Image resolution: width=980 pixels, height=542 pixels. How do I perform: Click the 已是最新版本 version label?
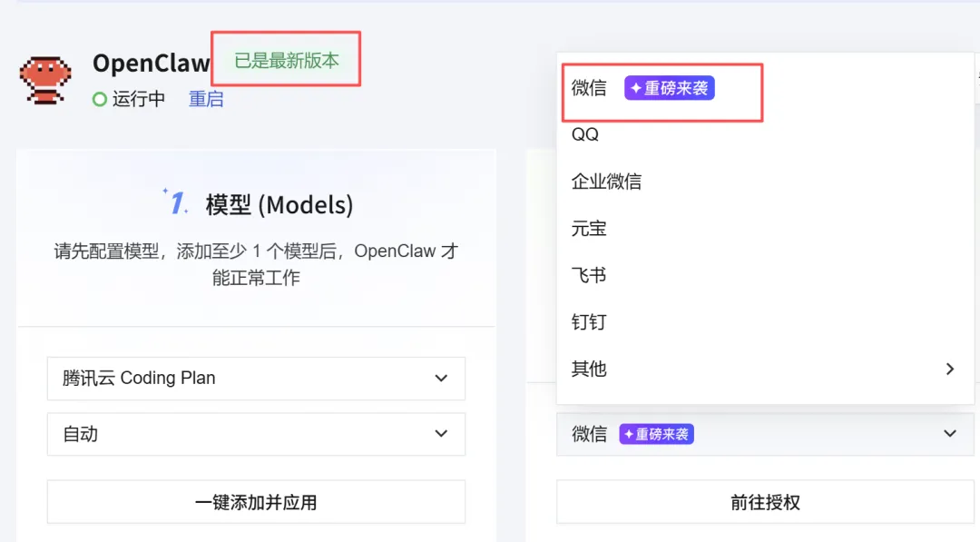[287, 61]
